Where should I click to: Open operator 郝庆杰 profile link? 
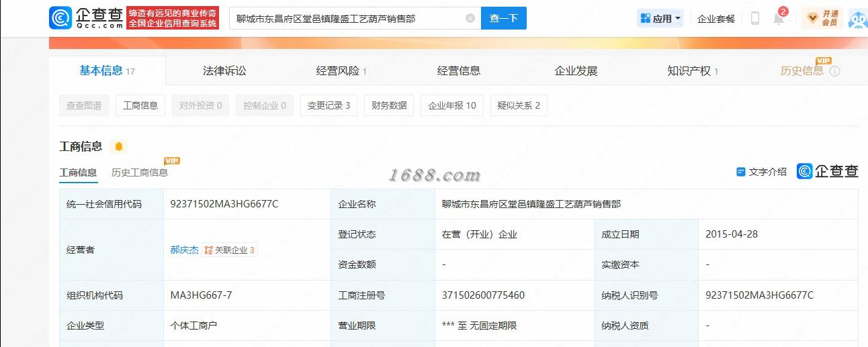click(184, 250)
